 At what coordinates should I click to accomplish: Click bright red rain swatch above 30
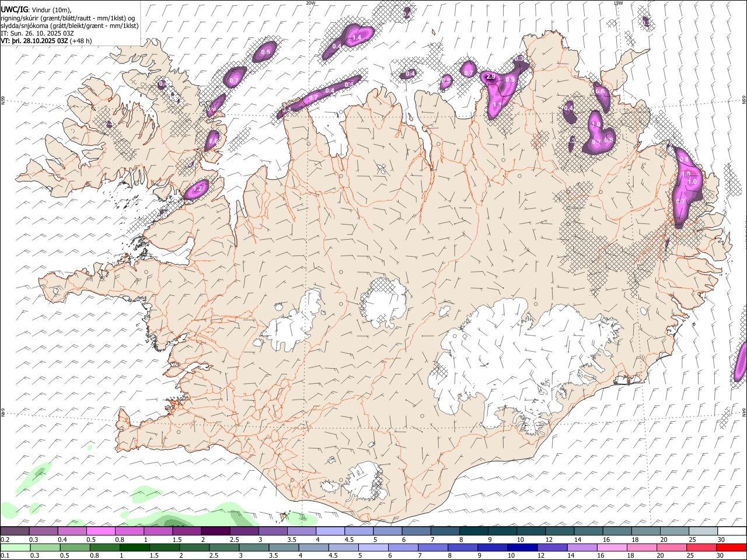click(732, 547)
